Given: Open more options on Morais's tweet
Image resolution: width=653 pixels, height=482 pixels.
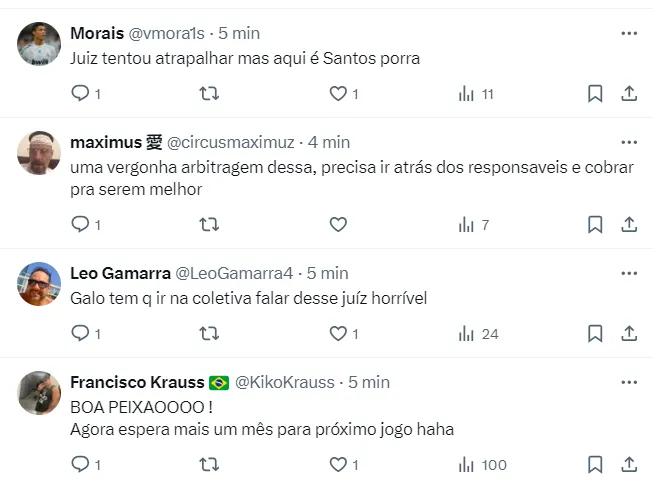Looking at the screenshot, I should tap(629, 33).
